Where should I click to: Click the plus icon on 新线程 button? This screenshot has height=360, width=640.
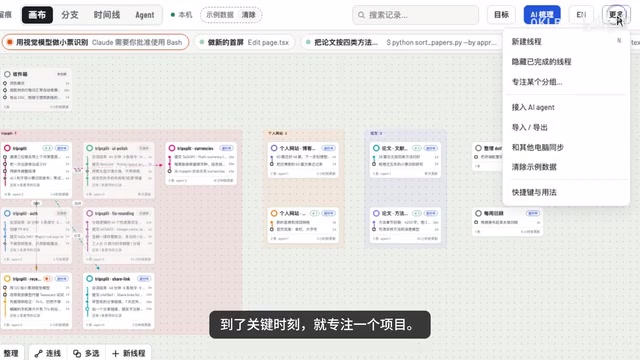pyautogui.click(x=116, y=353)
